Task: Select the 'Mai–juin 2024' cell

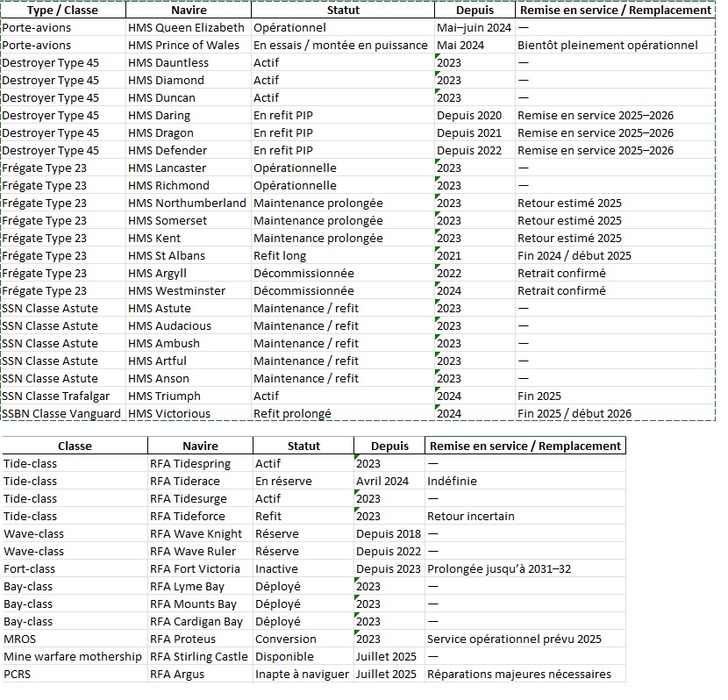Action: (475, 28)
